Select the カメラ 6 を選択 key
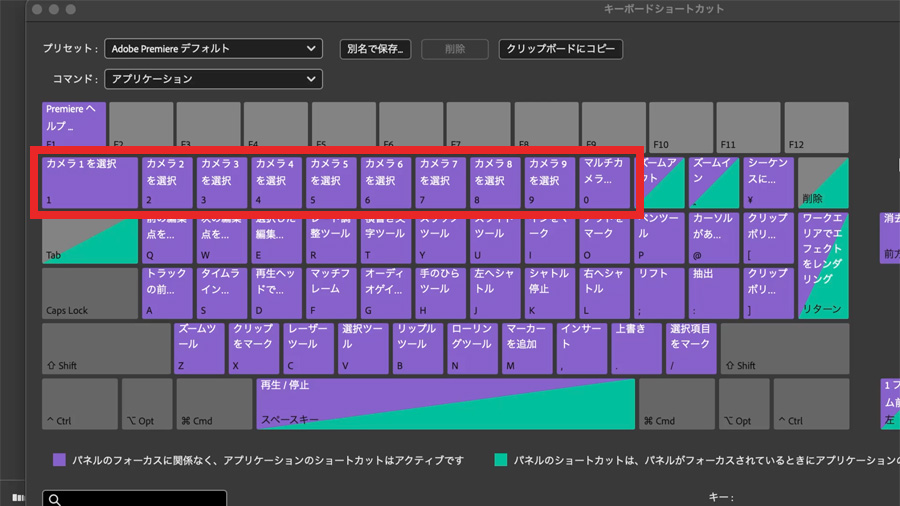Viewport: 900px width, 506px height. pyautogui.click(x=386, y=182)
